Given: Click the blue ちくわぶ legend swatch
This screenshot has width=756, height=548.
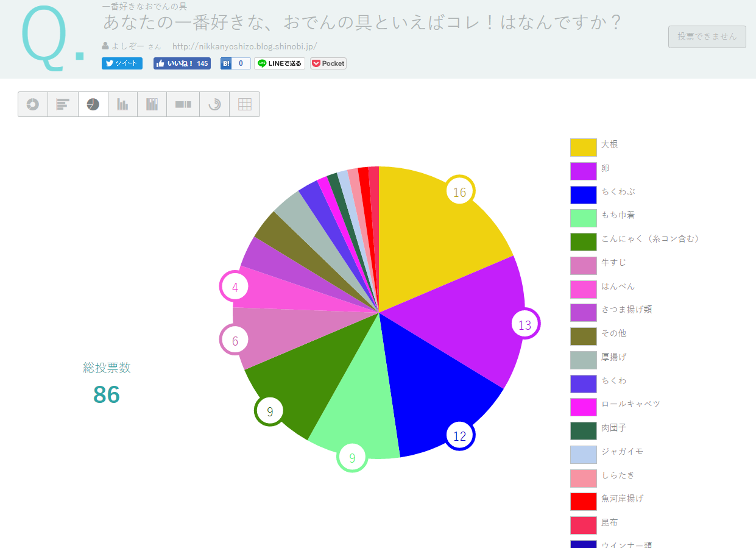Looking at the screenshot, I should point(583,194).
